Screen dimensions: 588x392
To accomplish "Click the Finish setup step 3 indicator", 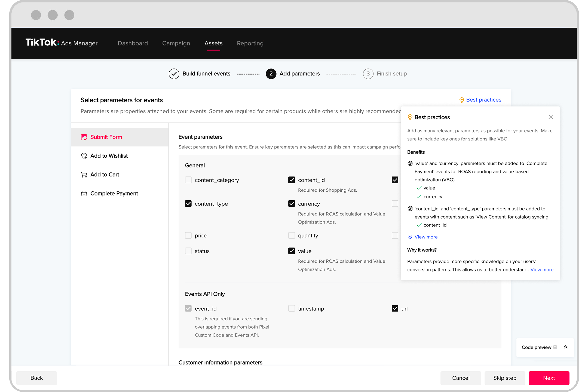I will [368, 74].
